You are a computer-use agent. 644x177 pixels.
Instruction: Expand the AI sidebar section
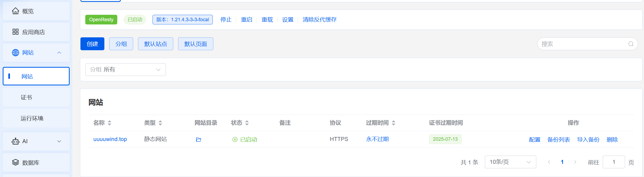[x=59, y=141]
